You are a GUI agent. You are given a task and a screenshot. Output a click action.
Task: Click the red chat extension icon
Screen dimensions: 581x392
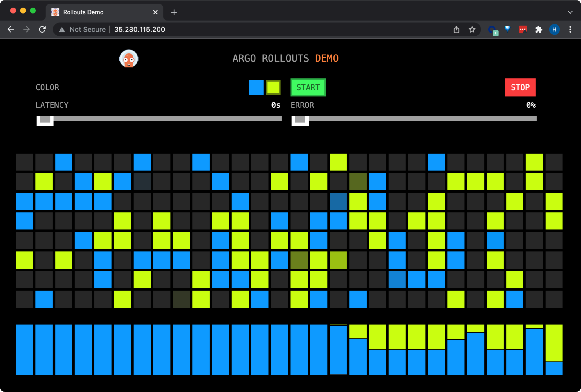[x=523, y=29]
